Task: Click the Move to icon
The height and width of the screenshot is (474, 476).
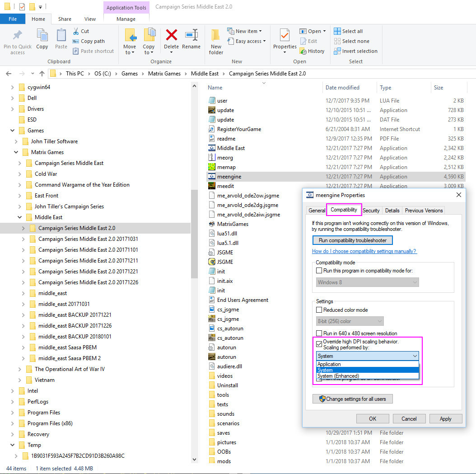Action: pyautogui.click(x=130, y=35)
